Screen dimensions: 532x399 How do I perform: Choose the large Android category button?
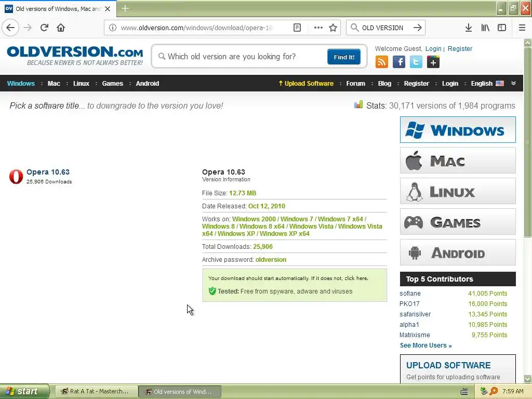458,252
